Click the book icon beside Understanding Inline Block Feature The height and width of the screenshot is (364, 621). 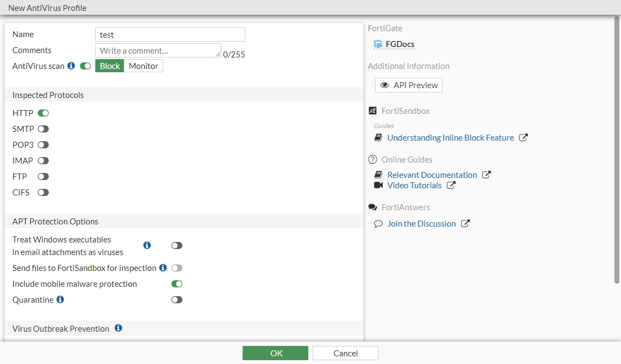pos(378,137)
